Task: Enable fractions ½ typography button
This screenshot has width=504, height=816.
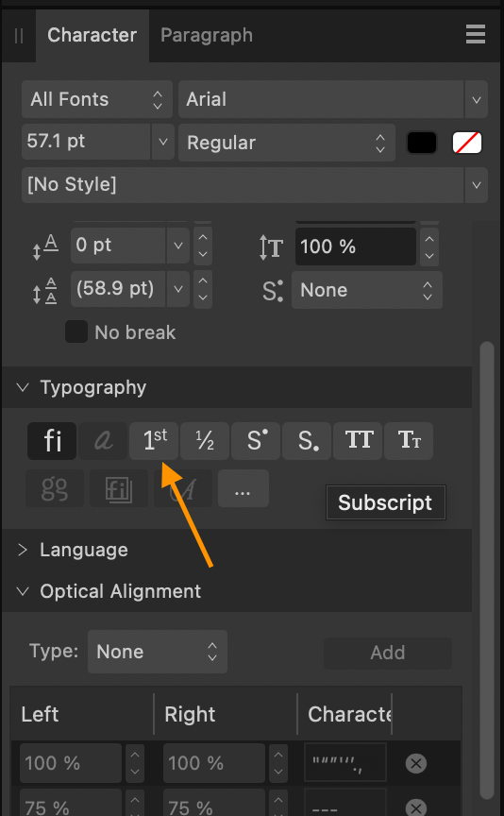Action: point(205,441)
